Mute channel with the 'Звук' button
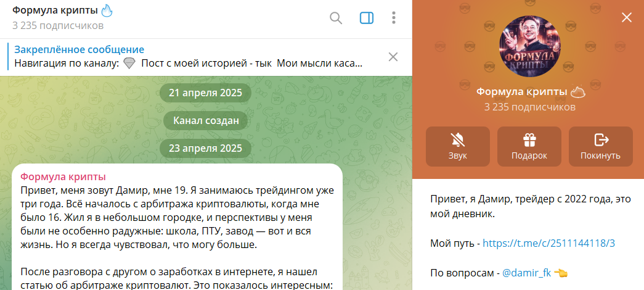Image resolution: width=644 pixels, height=290 pixels. 457,146
